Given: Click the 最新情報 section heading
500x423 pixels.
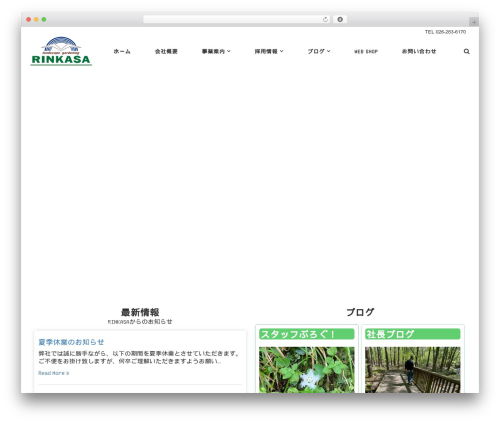Looking at the screenshot, I should (140, 312).
